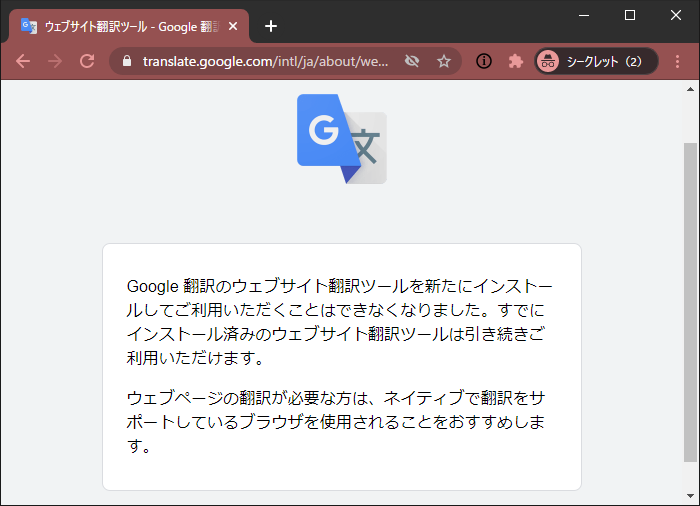Open the Extensions puzzle piece menu
This screenshot has width=700, height=506.
point(516,61)
